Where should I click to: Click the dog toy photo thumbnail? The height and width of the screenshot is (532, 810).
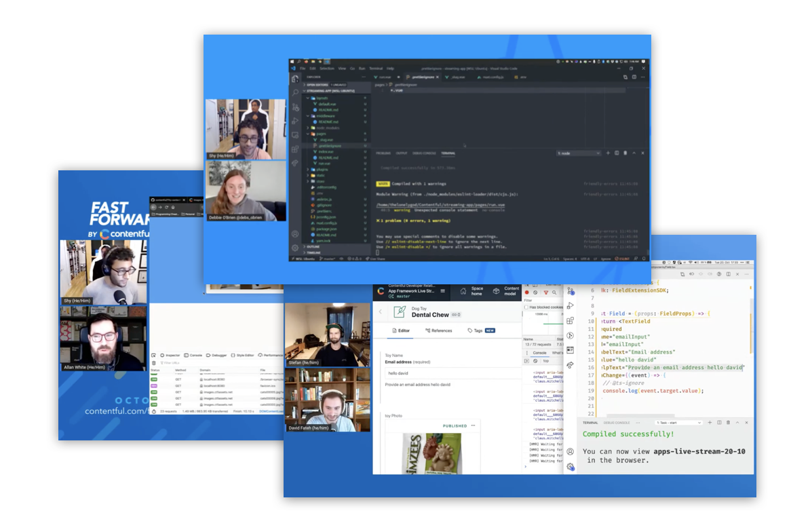[431, 453]
